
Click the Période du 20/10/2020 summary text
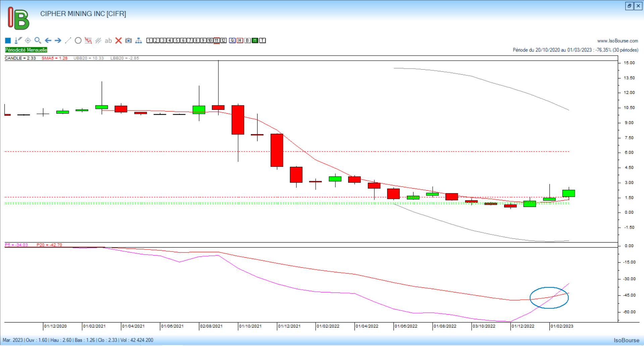coord(576,50)
